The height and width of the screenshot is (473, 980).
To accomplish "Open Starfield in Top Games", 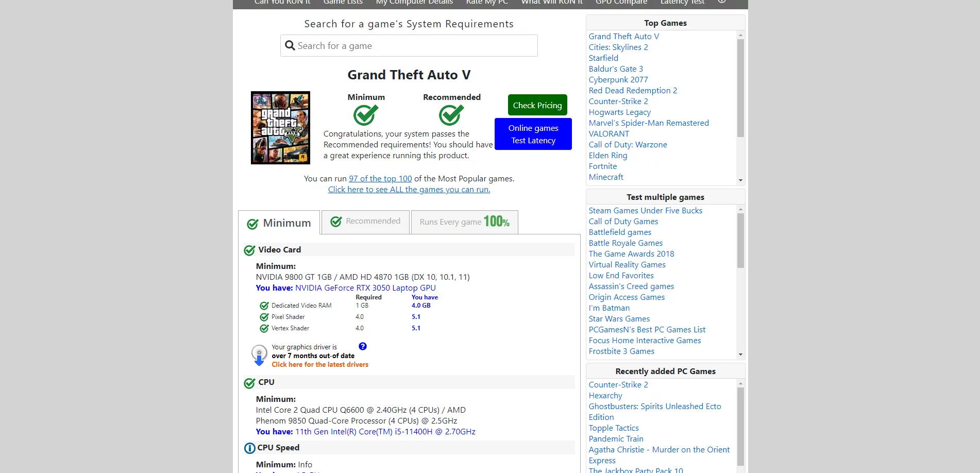I will point(603,58).
